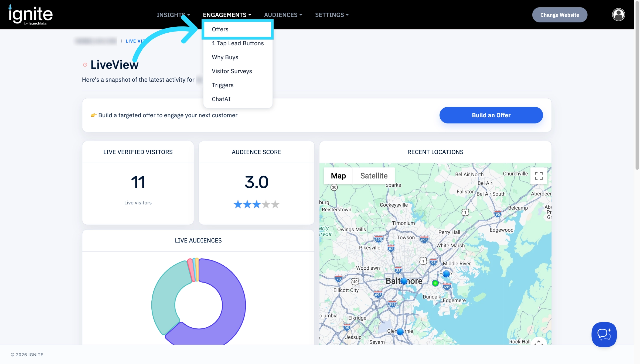Click the Change Website button
The width and height of the screenshot is (640, 364).
[x=560, y=15]
